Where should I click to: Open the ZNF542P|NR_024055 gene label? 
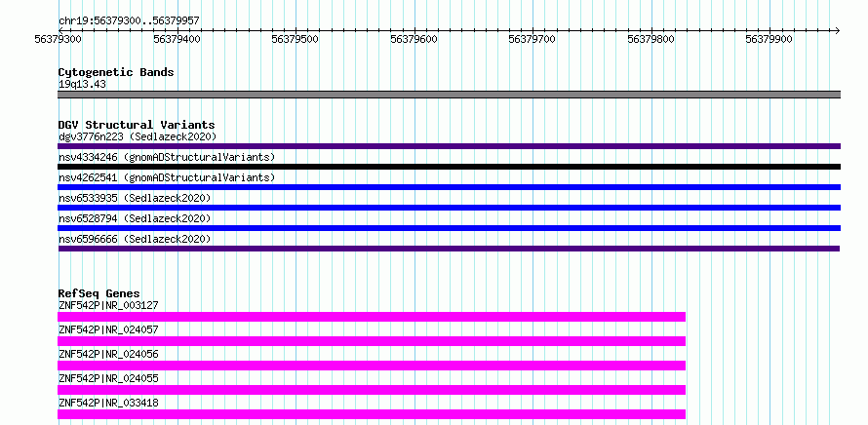[108, 378]
